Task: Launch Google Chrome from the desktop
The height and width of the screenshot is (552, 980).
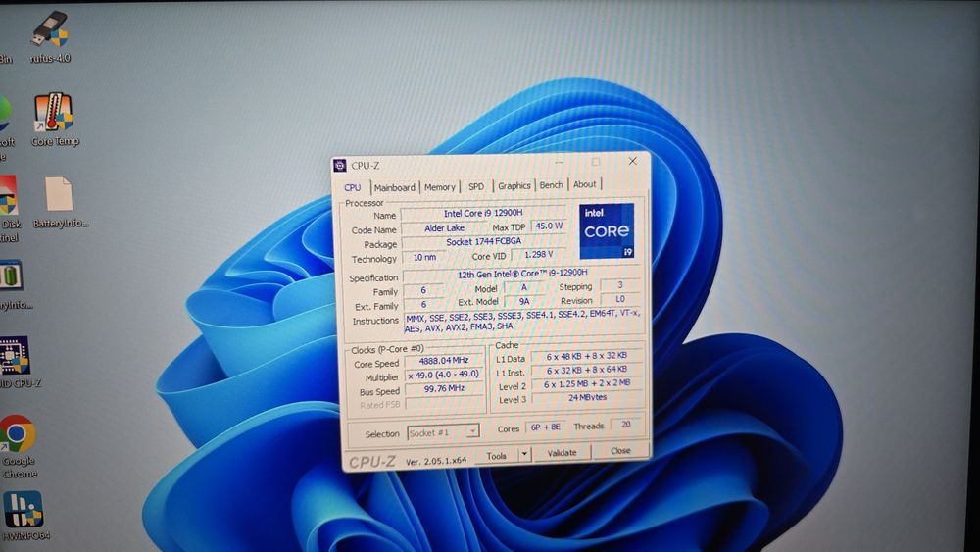Action: (18, 446)
